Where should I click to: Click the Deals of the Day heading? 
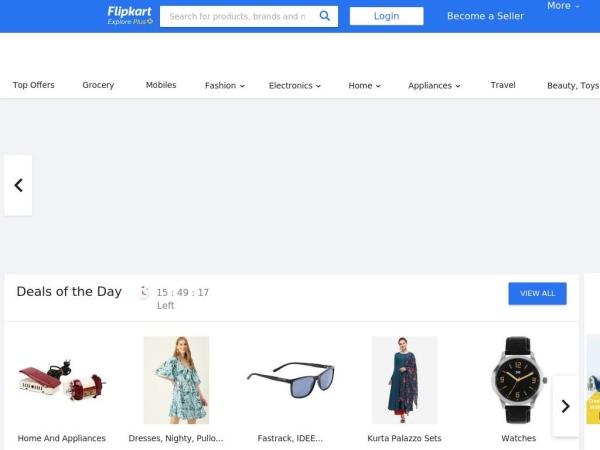coord(69,292)
